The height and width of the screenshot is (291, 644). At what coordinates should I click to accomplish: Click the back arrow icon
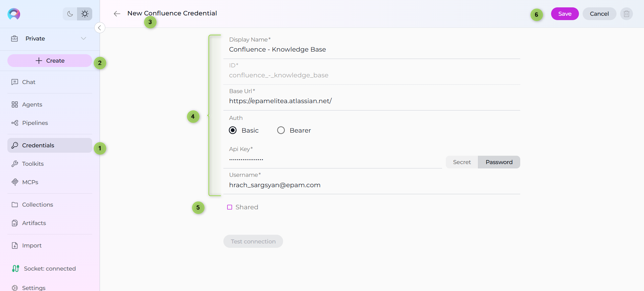point(117,14)
